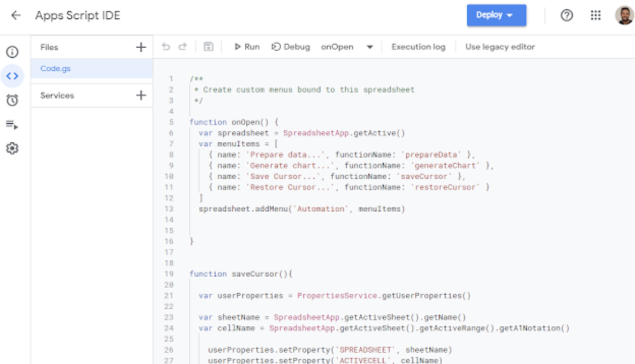The height and width of the screenshot is (364, 635).
Task: Open the Google apps grid
Action: coord(596,15)
